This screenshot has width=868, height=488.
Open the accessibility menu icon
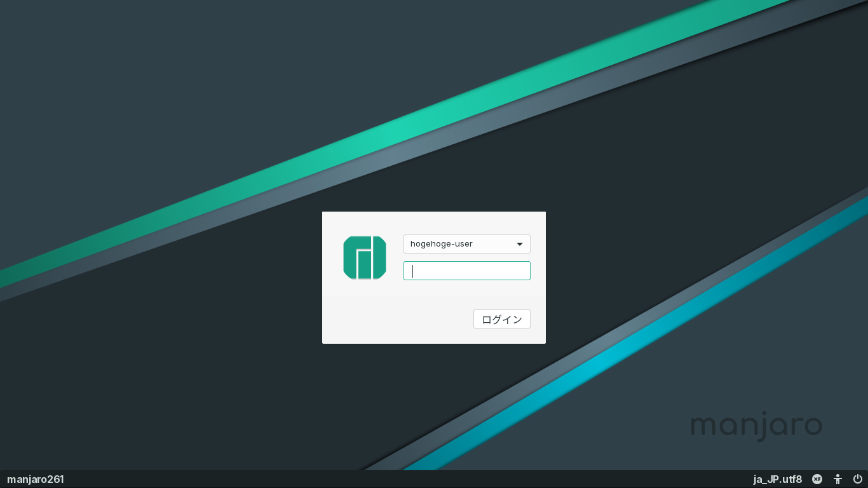[x=838, y=479]
